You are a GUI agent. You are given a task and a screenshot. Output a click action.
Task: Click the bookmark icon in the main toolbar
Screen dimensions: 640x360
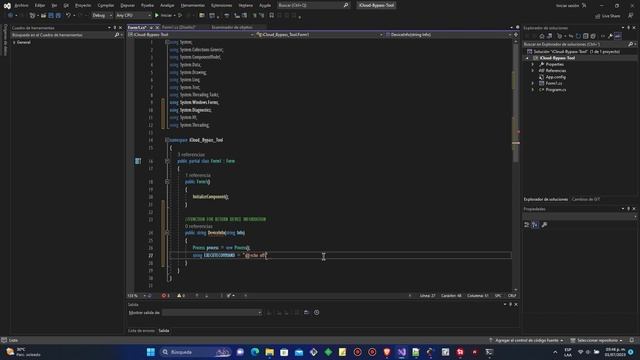(271, 16)
